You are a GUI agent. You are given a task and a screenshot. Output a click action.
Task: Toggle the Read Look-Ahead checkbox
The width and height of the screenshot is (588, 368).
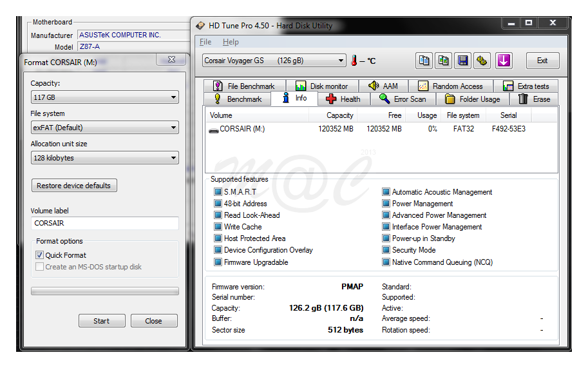pos(218,215)
